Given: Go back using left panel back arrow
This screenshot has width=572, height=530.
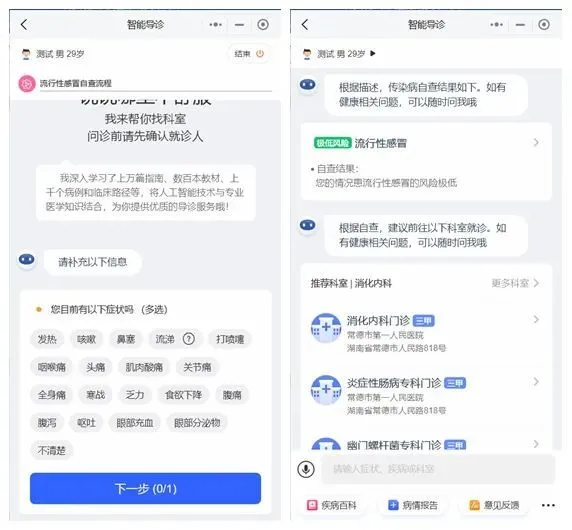Looking at the screenshot, I should tap(24, 25).
